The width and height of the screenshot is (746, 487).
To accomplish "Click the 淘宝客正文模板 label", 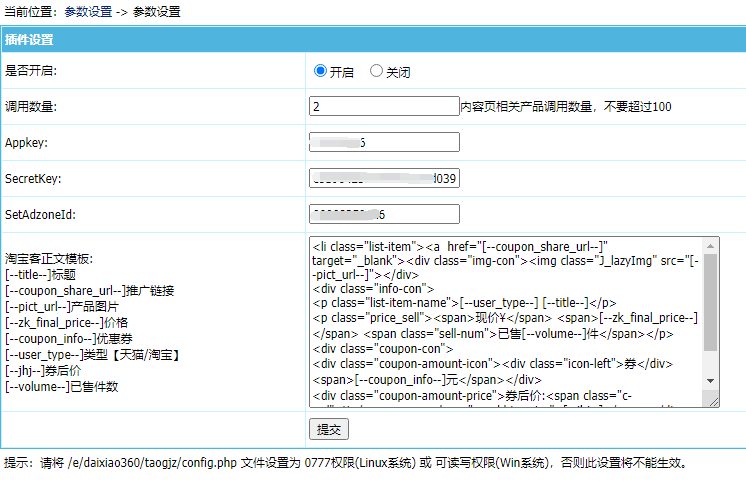I will (x=49, y=258).
